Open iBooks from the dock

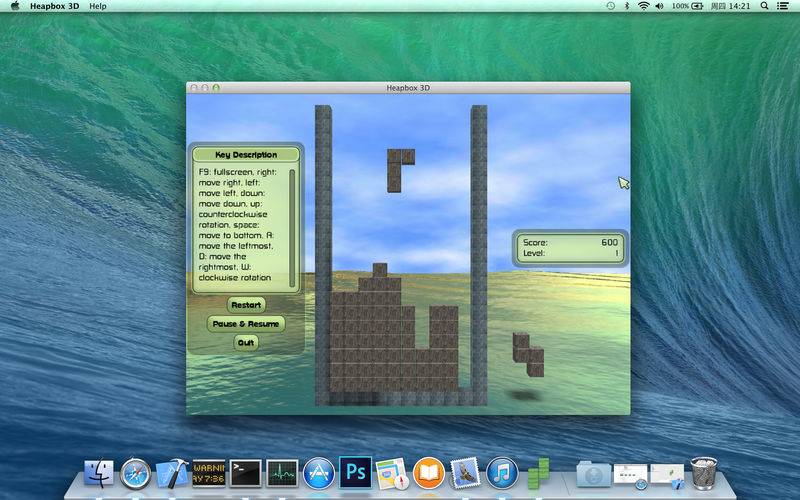(428, 471)
